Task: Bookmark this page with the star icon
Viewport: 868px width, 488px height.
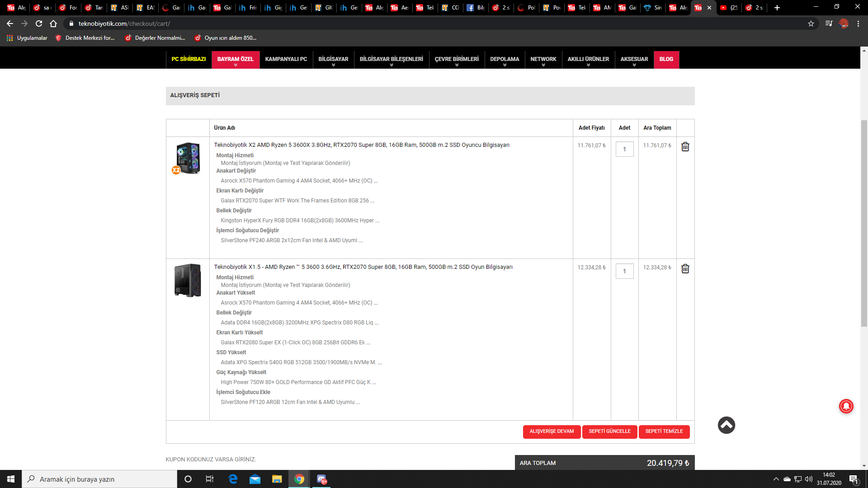Action: pyautogui.click(x=811, y=23)
